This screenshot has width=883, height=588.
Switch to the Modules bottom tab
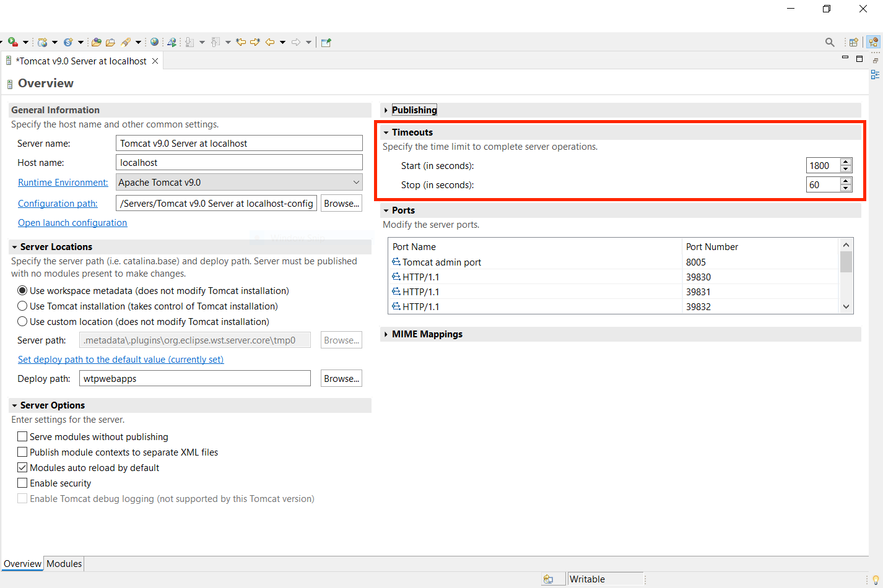tap(64, 564)
